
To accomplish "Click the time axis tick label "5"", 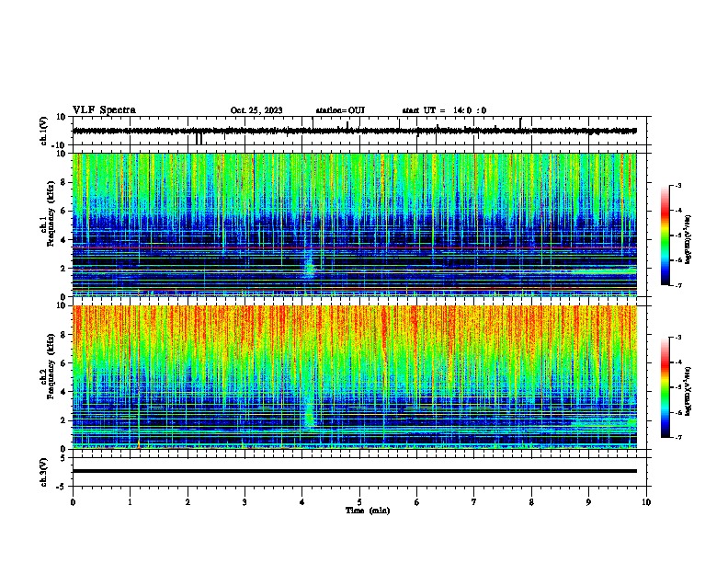I will click(x=359, y=502).
